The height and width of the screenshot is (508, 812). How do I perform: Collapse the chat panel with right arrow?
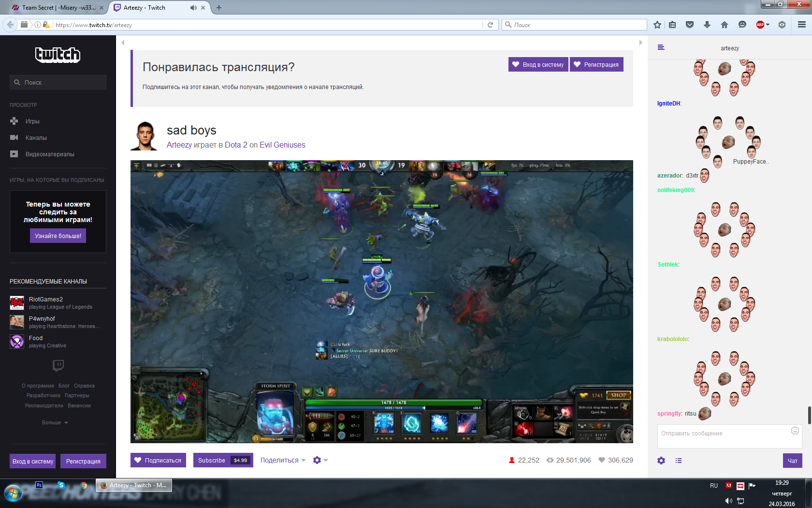pyautogui.click(x=640, y=43)
